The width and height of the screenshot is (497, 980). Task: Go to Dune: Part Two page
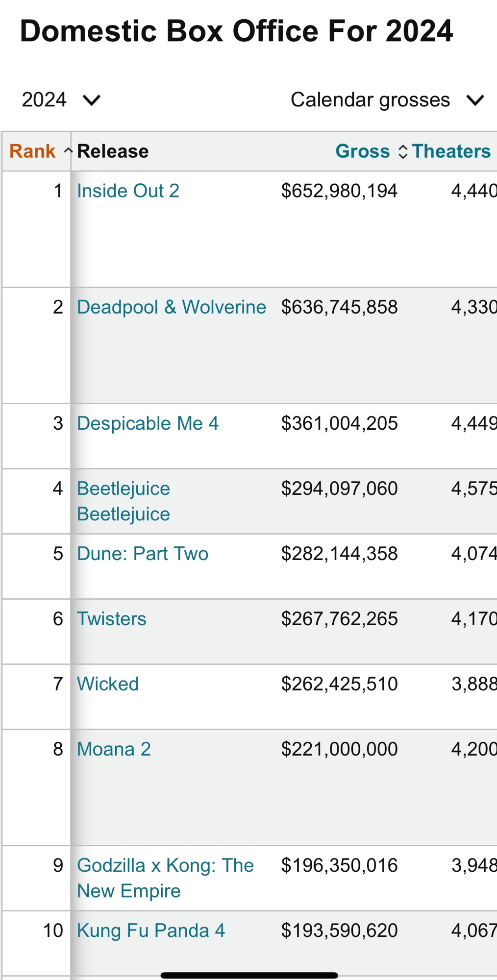click(x=143, y=554)
